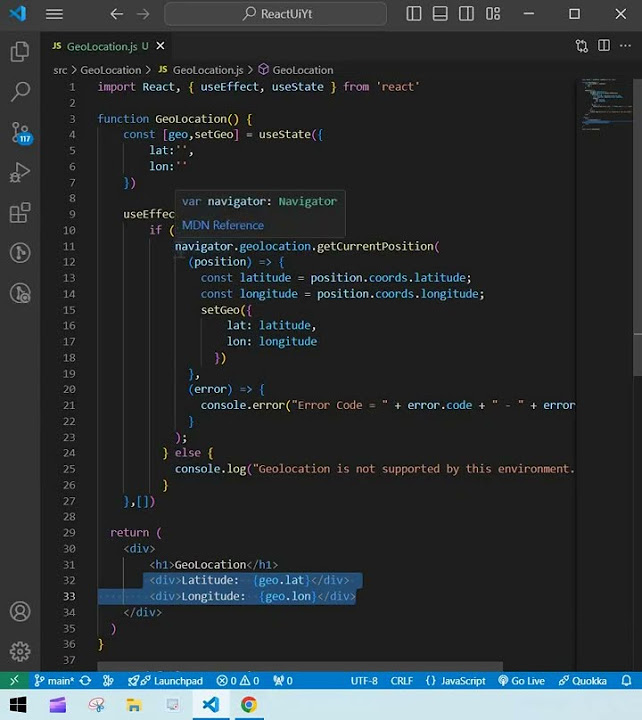Open the Customize Layout icon
Image resolution: width=642 pixels, height=720 pixels.
[493, 14]
